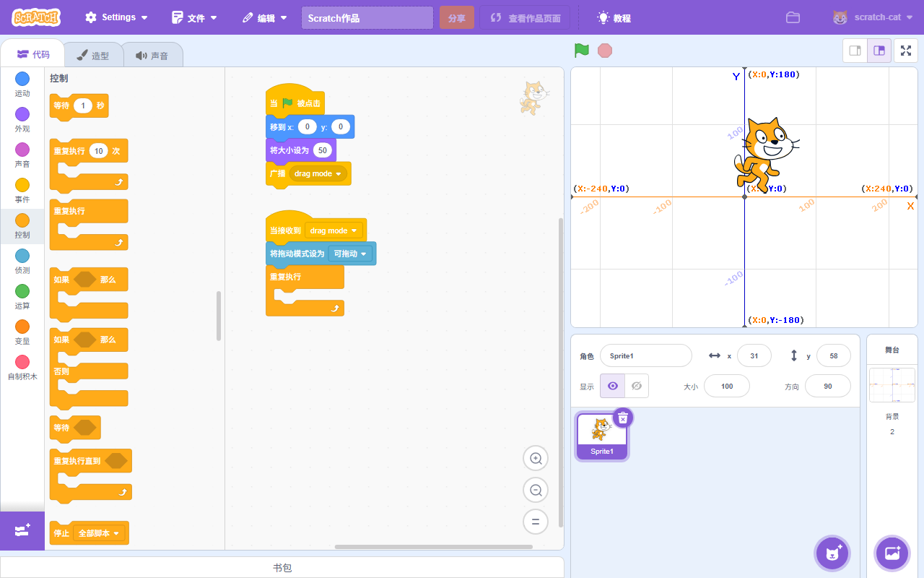Reset workspace zoom with equals icon
The height and width of the screenshot is (578, 924).
[536, 522]
